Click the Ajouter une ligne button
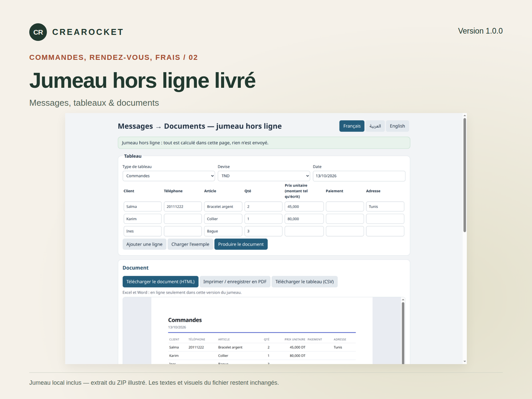532x399 pixels. point(145,244)
